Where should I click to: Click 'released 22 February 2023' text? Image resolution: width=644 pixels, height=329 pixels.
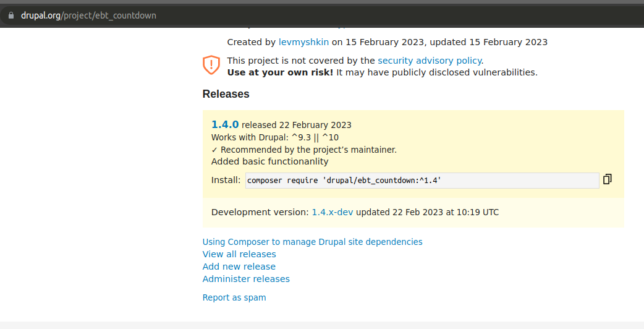click(297, 125)
